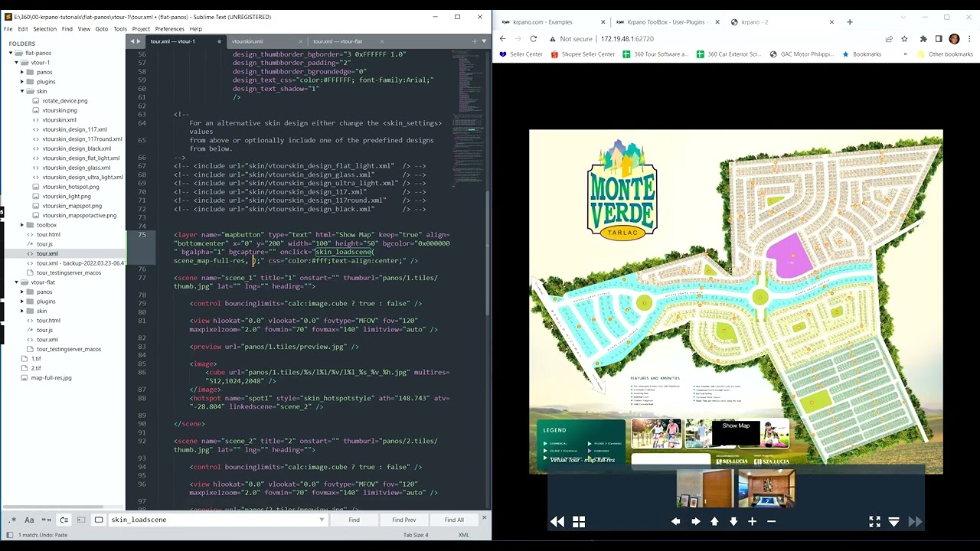The height and width of the screenshot is (551, 980).
Task: Go to previous scene with double-left arrows
Action: click(x=557, y=522)
